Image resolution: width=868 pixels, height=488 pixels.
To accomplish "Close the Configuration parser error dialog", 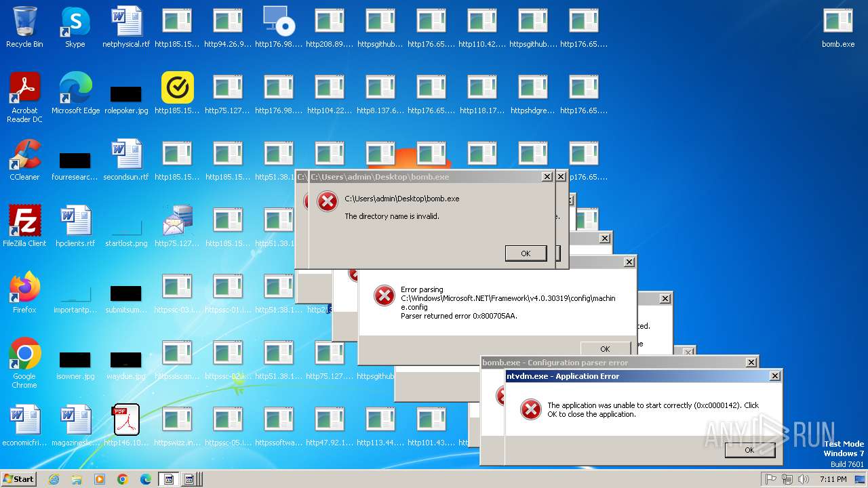I will tap(751, 363).
